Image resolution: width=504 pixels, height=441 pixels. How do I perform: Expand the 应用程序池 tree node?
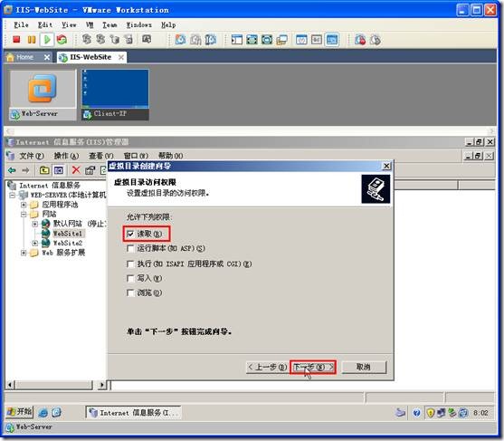24,205
